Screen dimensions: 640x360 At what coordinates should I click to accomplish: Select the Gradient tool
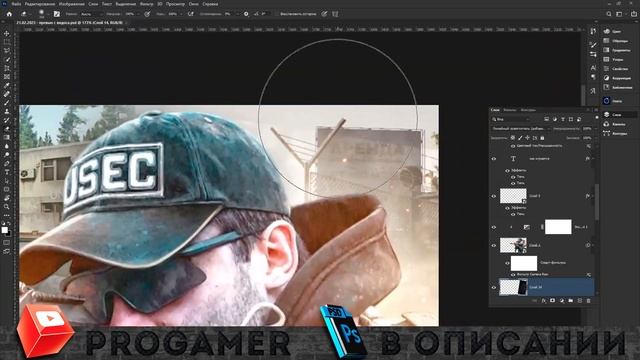click(x=7, y=138)
